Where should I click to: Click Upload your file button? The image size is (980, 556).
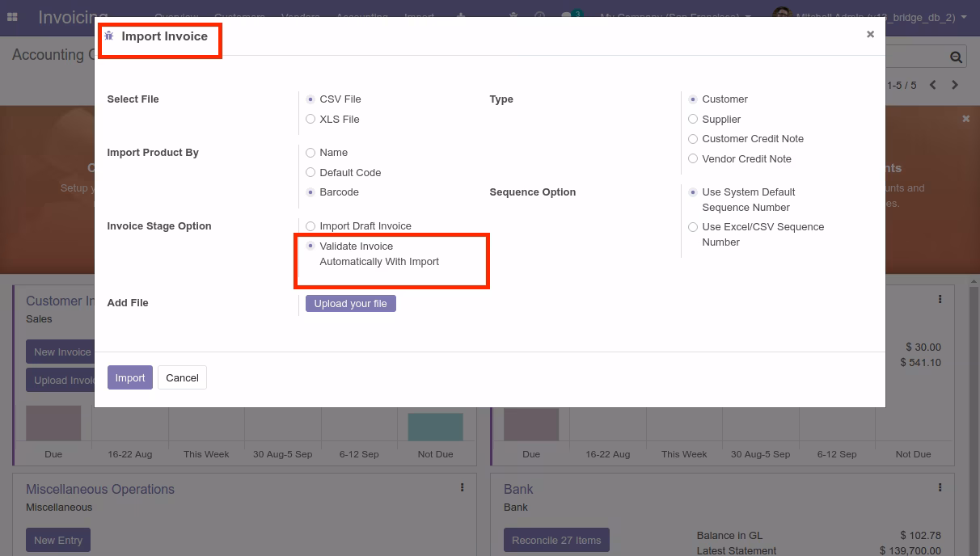pyautogui.click(x=351, y=304)
